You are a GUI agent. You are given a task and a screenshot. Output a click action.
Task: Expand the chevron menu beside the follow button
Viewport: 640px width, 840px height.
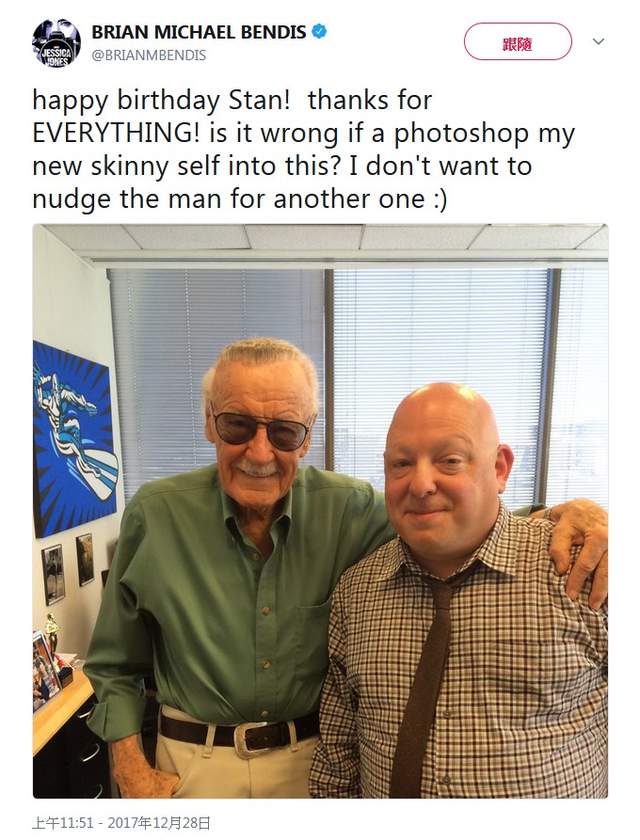(x=599, y=41)
